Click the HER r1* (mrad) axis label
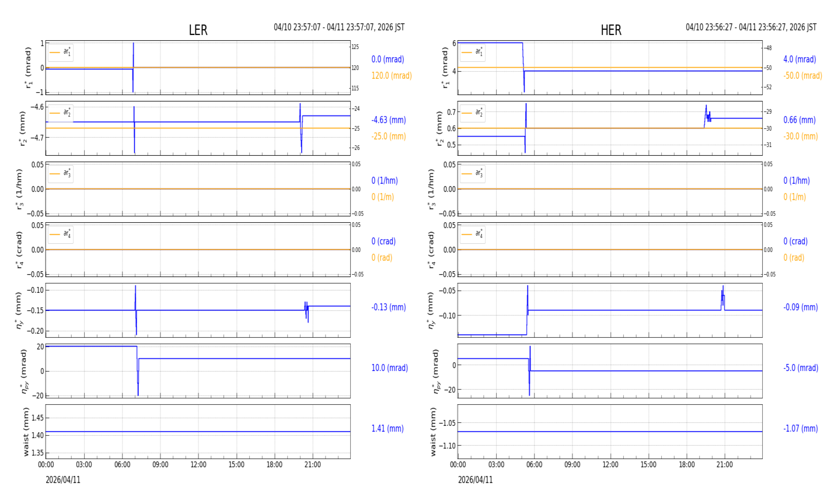Screen dimensions: 824x504 click(446, 68)
